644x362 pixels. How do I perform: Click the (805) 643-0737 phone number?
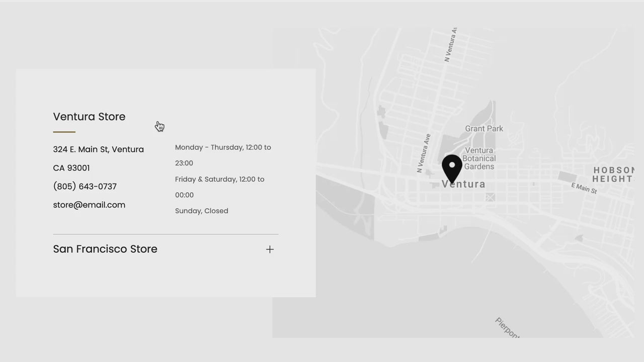click(x=85, y=187)
